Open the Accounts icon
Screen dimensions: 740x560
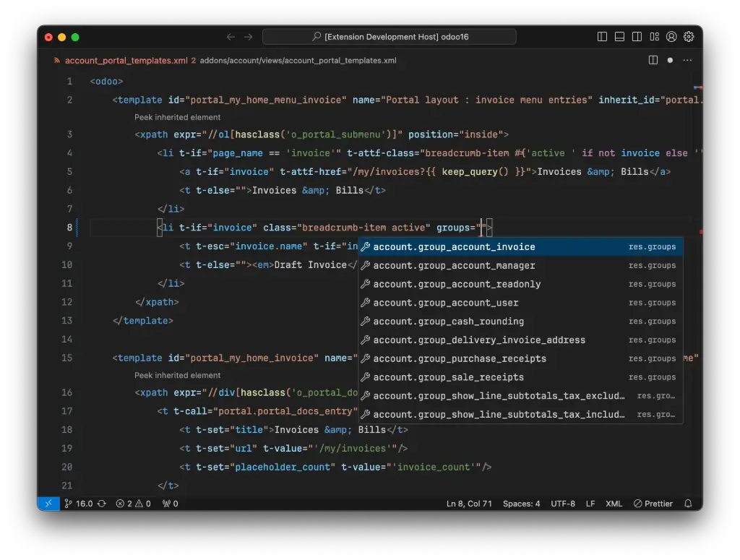click(x=671, y=36)
